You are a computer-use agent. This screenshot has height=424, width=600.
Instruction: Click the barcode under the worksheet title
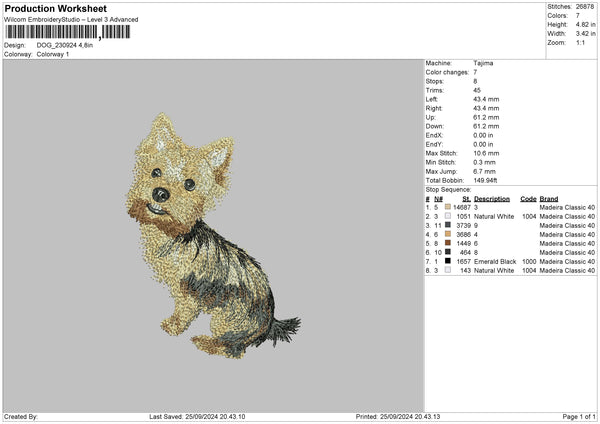pos(52,32)
